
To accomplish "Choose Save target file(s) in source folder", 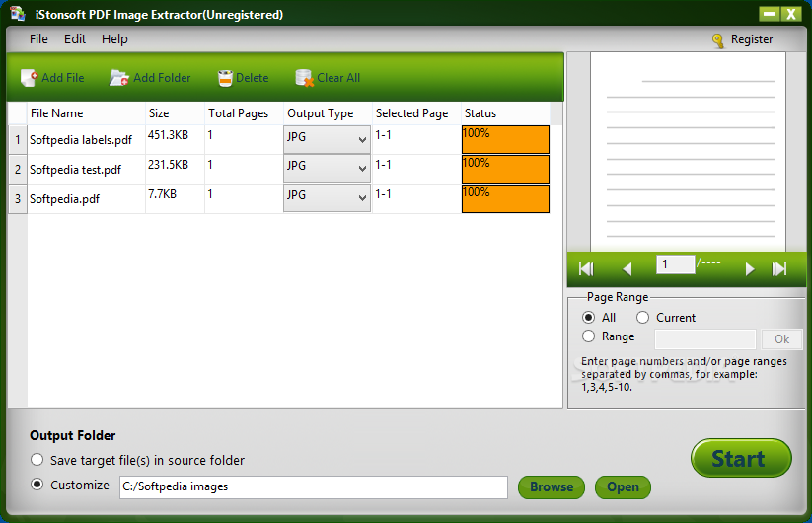I will [37, 460].
